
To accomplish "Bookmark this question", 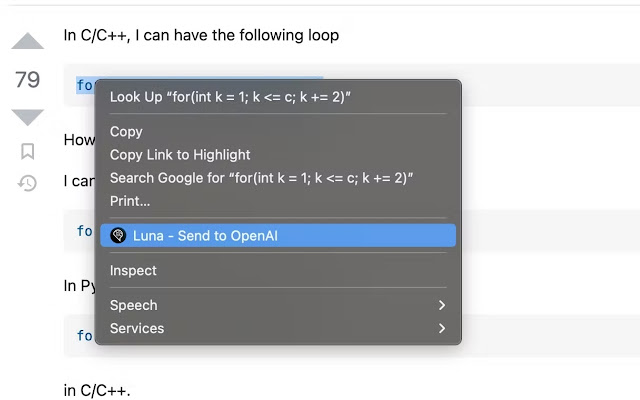I will [x=27, y=151].
